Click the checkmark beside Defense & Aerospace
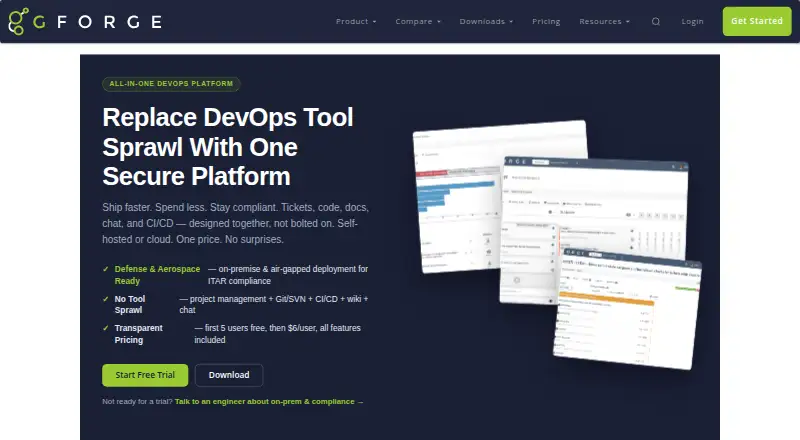Screen dimensions: 800x440 (x=106, y=269)
